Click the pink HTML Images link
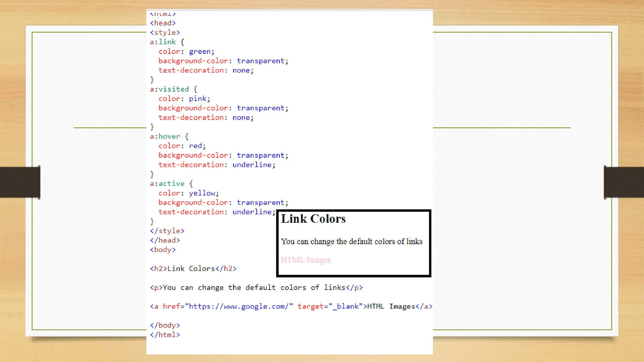The height and width of the screenshot is (362, 644). (x=306, y=260)
